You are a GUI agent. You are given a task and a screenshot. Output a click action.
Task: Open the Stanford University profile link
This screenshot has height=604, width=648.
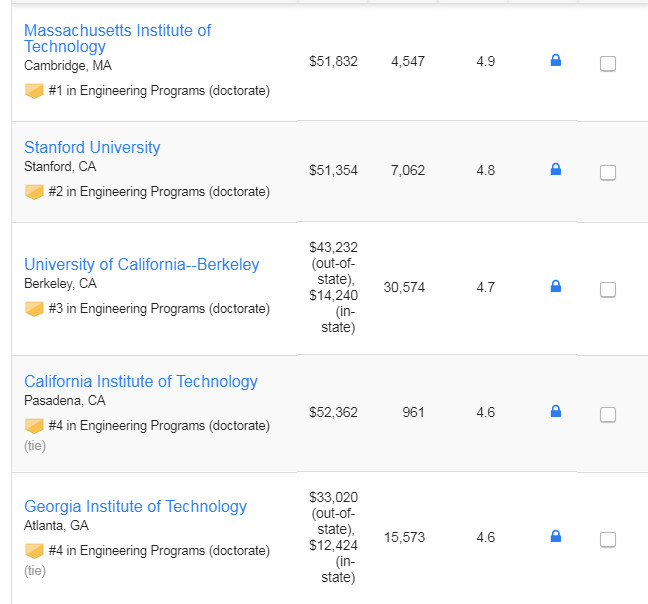(x=92, y=147)
